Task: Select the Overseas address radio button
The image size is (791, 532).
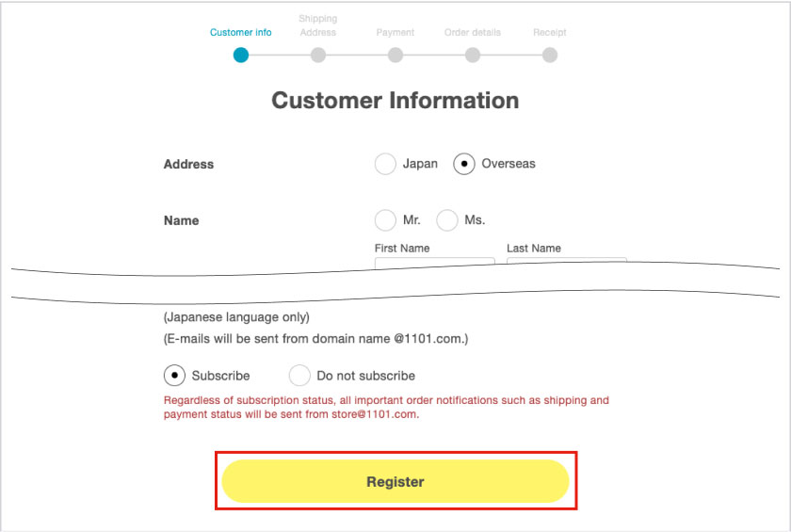Action: [x=464, y=164]
